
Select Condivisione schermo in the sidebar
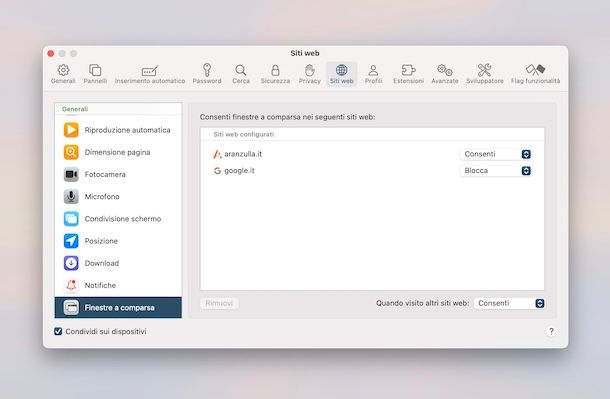coord(118,219)
